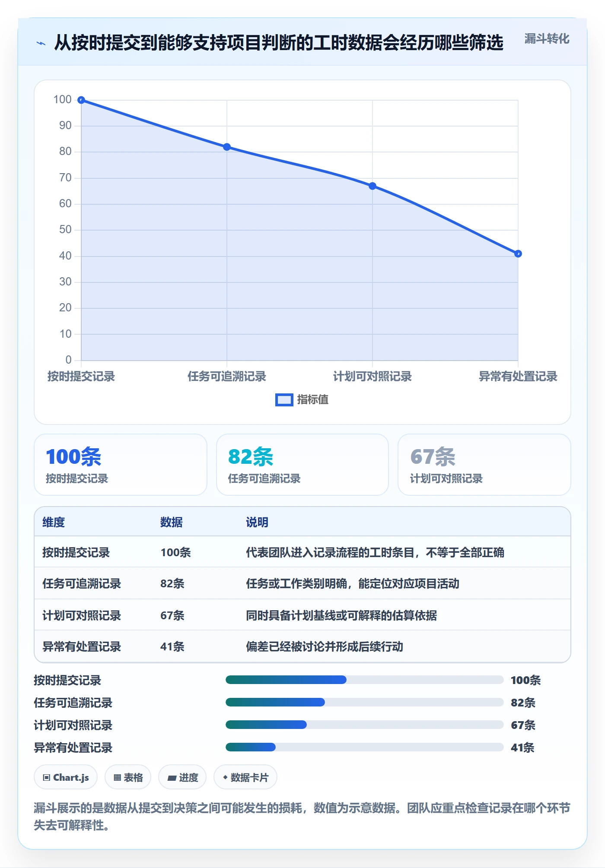Click x-axis label 按时提交记录 under the chart

pos(81,377)
